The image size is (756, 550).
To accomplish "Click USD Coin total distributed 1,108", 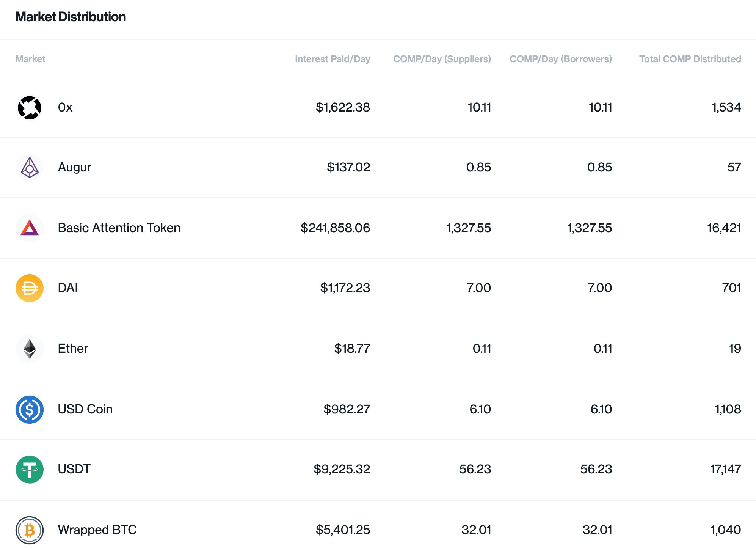I will coord(728,409).
